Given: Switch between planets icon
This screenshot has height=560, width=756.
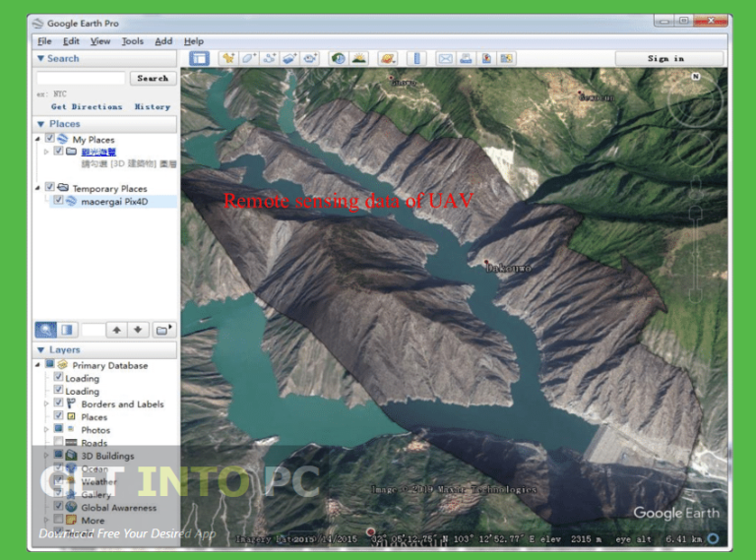Looking at the screenshot, I should [388, 59].
